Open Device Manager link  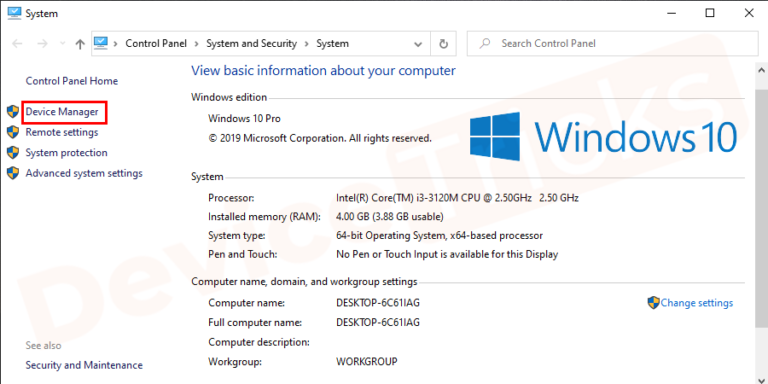coord(62,112)
